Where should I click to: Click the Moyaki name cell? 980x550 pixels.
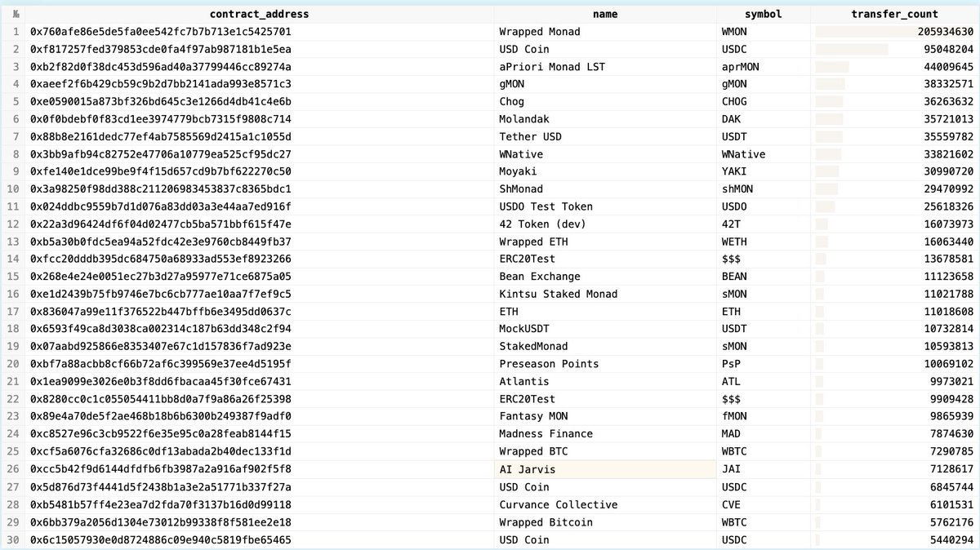[x=605, y=171]
